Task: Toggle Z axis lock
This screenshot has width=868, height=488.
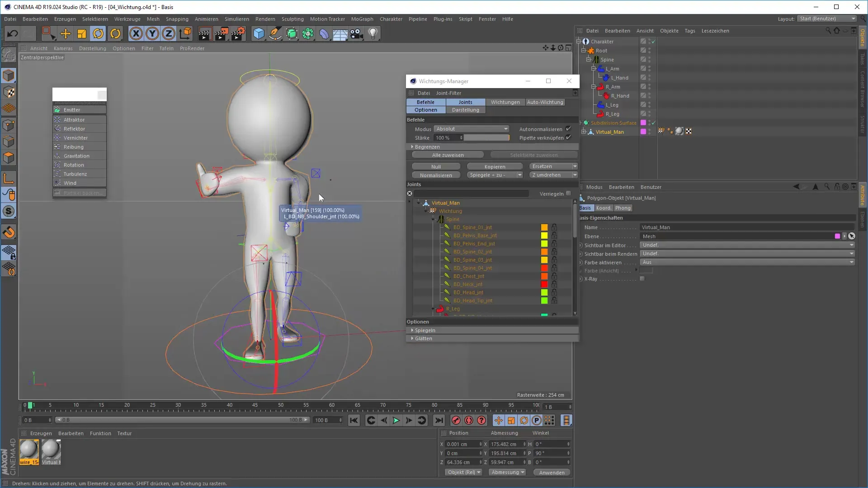Action: tap(169, 33)
